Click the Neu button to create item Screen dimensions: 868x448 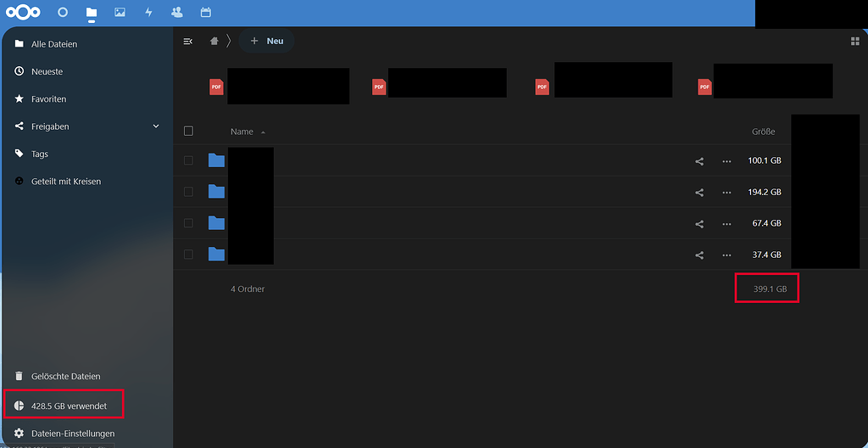(x=266, y=41)
